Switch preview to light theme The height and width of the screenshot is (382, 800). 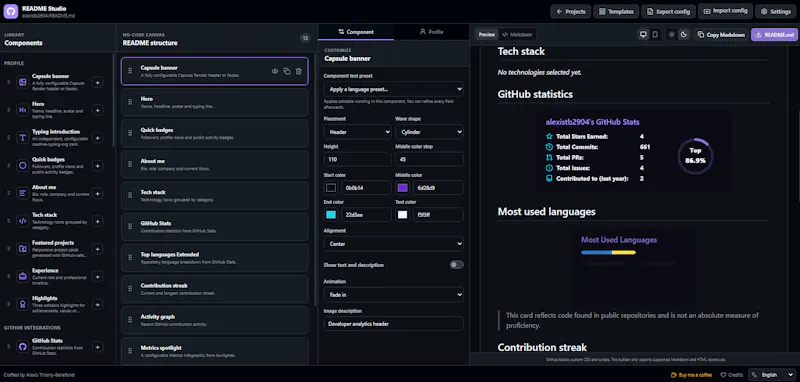(672, 35)
